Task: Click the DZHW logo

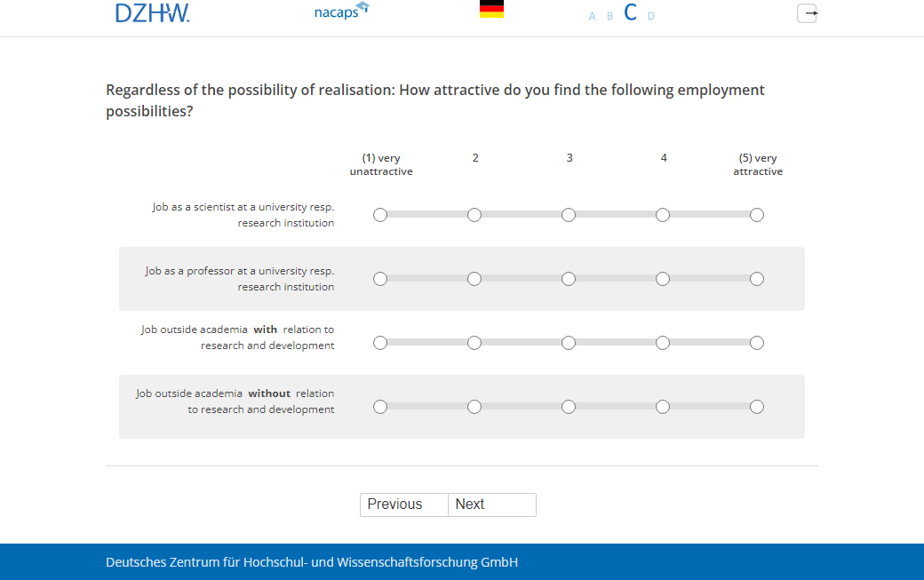Action: tap(152, 12)
